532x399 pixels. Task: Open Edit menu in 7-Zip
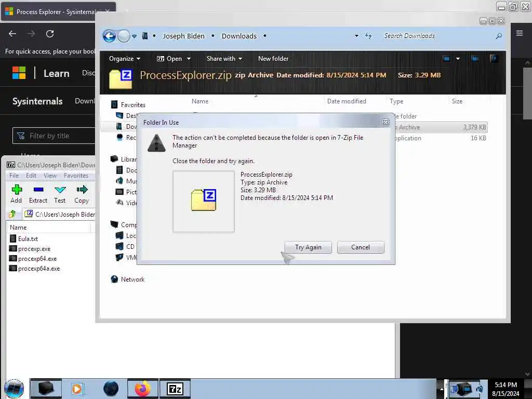tap(31, 176)
